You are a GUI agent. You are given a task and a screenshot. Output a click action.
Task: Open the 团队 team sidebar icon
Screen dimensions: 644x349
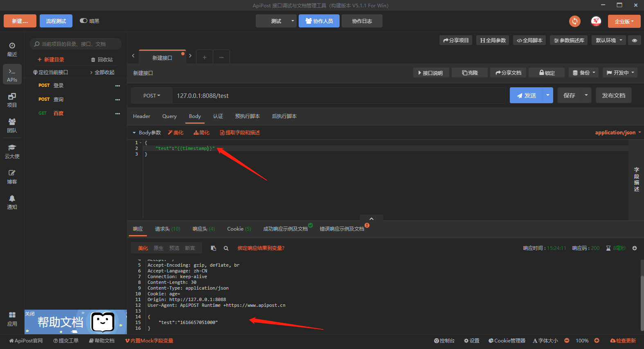point(12,125)
